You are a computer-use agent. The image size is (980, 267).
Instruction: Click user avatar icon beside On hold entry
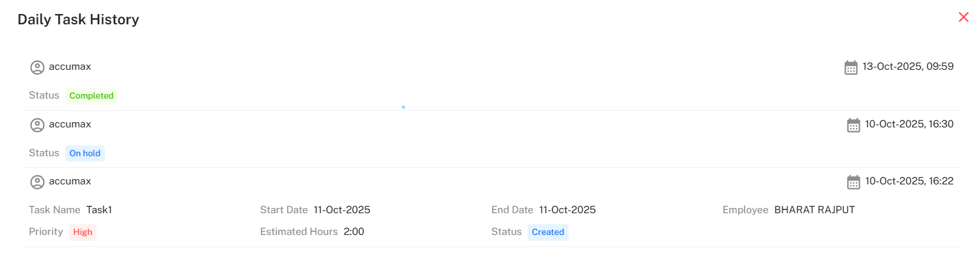pyautogui.click(x=37, y=125)
